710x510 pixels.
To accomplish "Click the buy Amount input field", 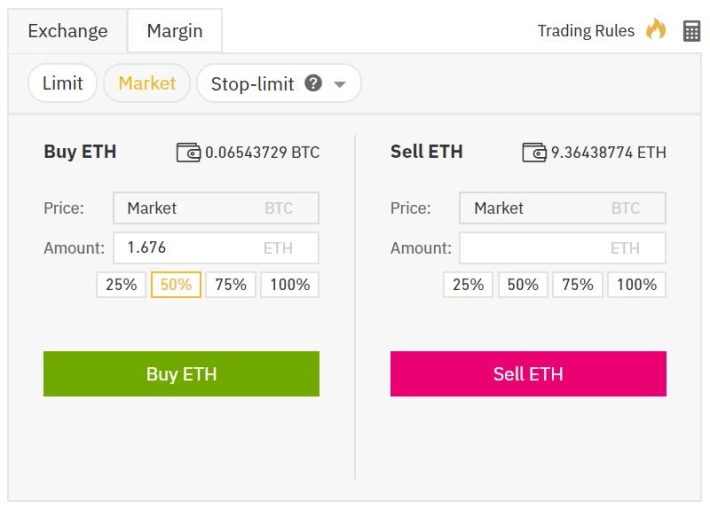I will [216, 248].
